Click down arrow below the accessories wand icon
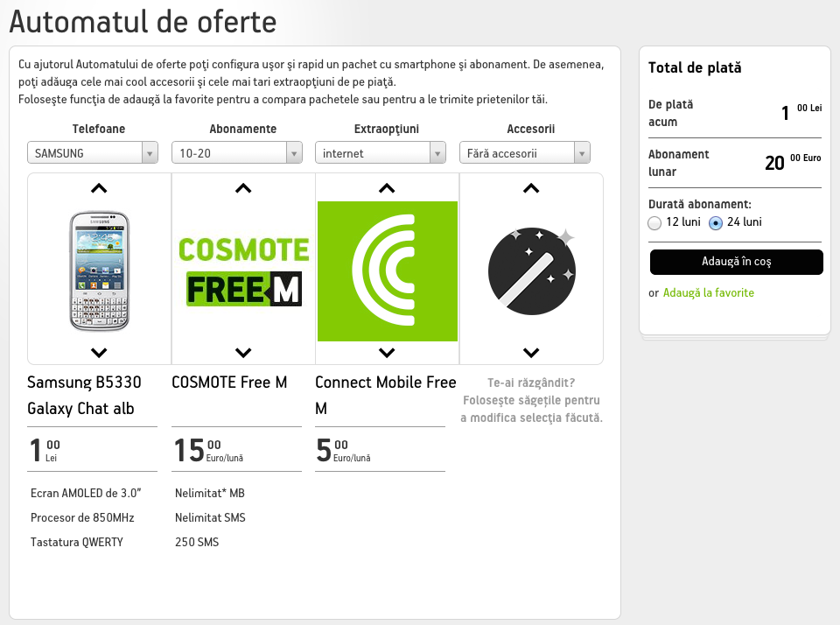The height and width of the screenshot is (625, 840). coord(531,353)
